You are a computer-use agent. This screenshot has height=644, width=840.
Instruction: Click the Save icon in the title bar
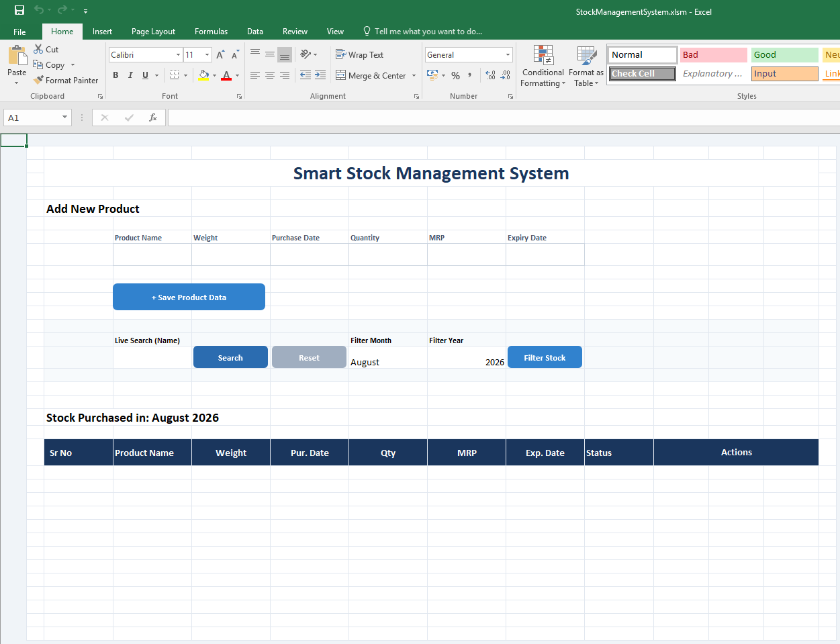19,10
